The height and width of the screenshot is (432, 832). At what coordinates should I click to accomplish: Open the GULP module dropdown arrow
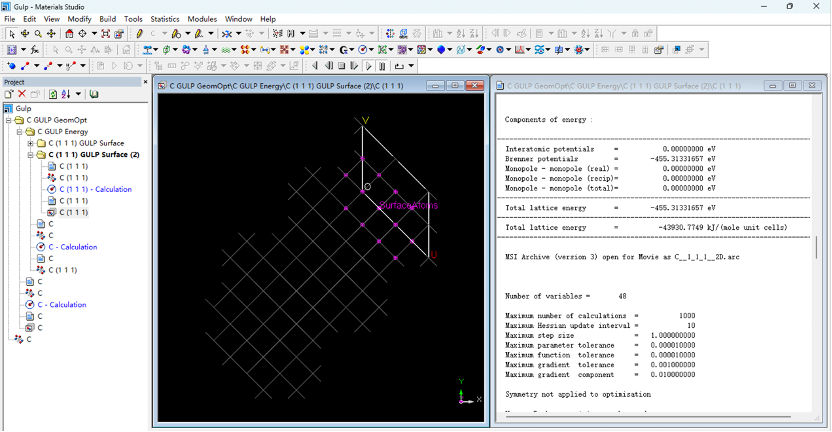(x=353, y=50)
